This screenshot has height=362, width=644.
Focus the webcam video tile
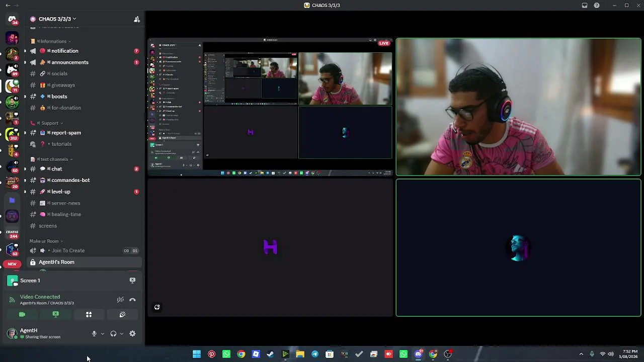point(518,107)
